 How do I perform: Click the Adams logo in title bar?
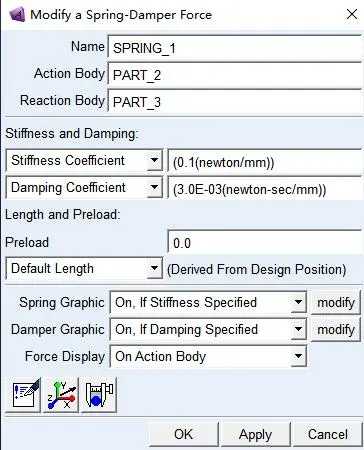(x=16, y=15)
